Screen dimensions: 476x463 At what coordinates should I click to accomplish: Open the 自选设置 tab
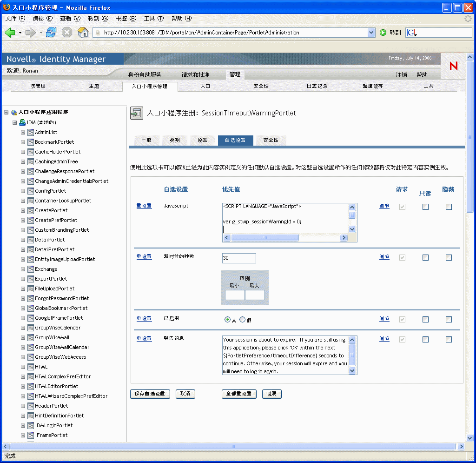click(x=235, y=140)
